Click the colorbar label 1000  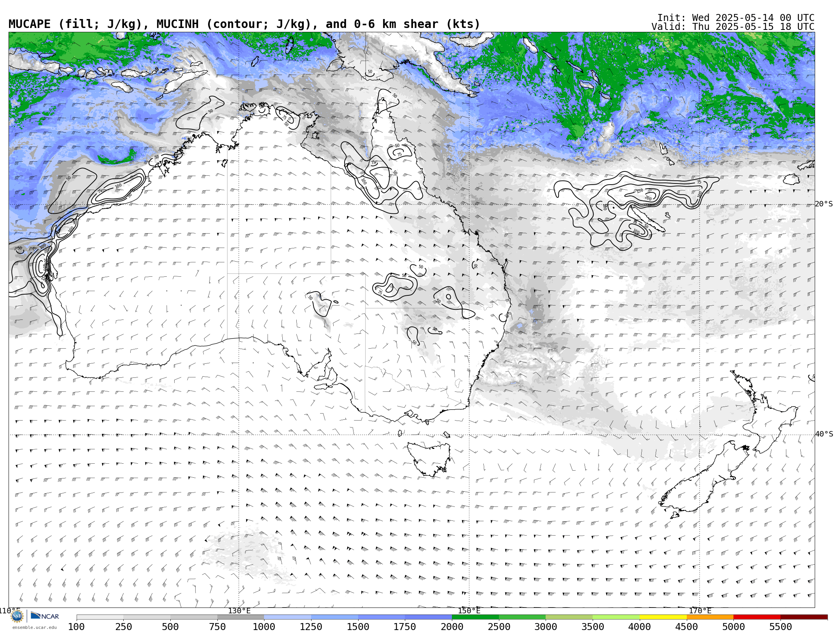pos(264,627)
